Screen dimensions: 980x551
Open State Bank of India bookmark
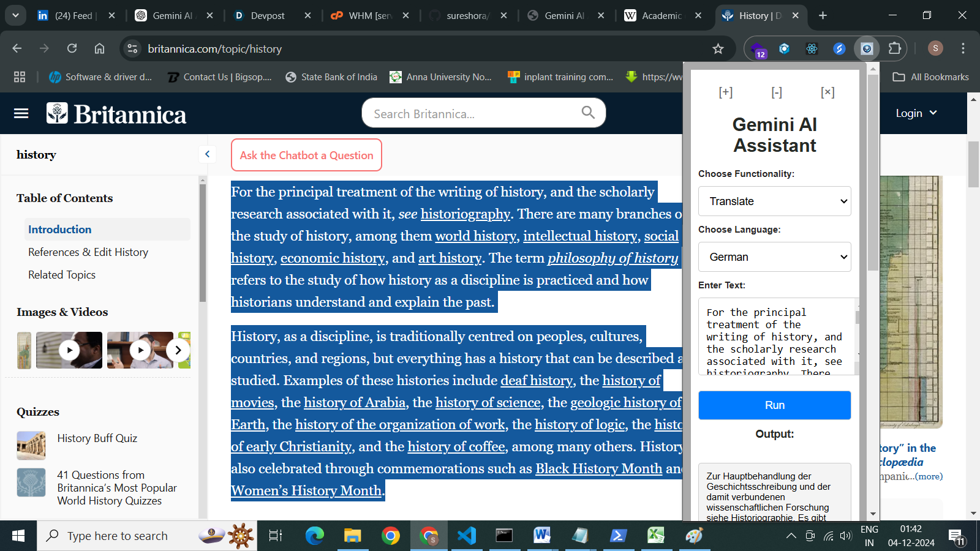click(331, 77)
